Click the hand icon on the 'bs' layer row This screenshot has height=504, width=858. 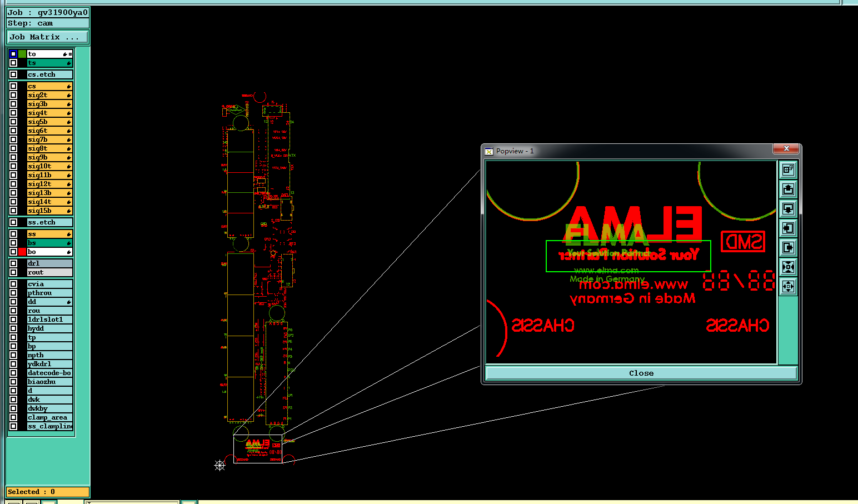click(x=69, y=243)
